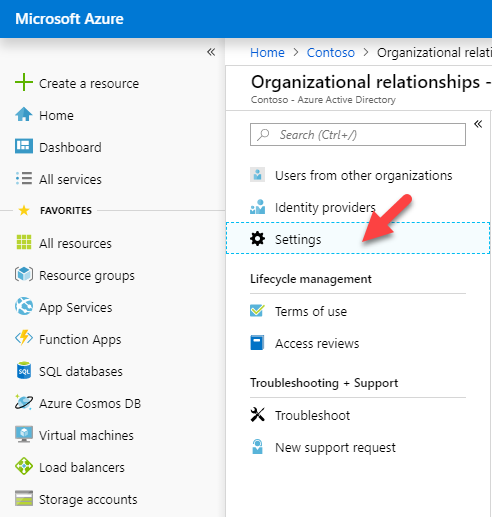Screen dimensions: 492x517
Task: Click the Users from other organizations icon
Action: pyautogui.click(x=257, y=175)
